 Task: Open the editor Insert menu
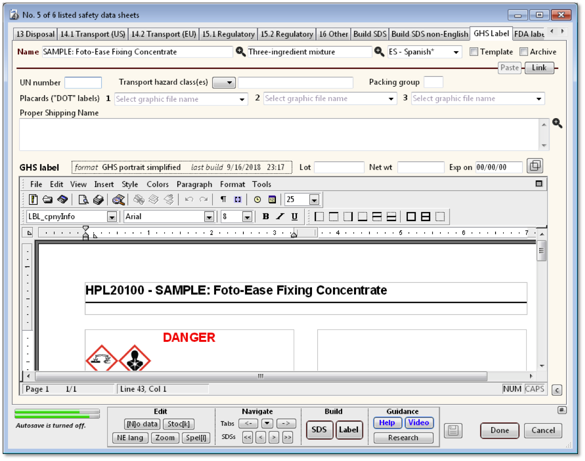(x=104, y=184)
